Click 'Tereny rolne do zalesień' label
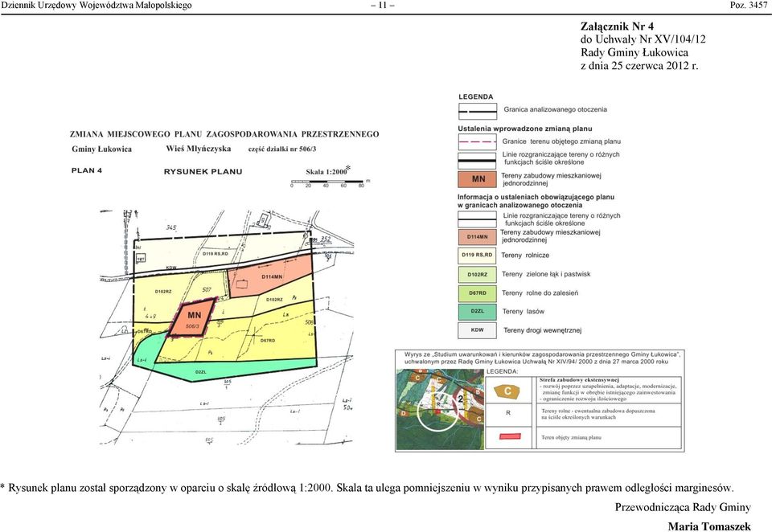Viewport: 772px width, 532px height. coord(540,293)
